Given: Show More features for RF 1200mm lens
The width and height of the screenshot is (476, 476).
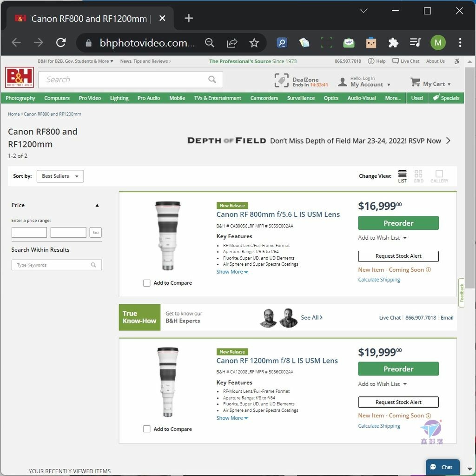Looking at the screenshot, I should [232, 418].
